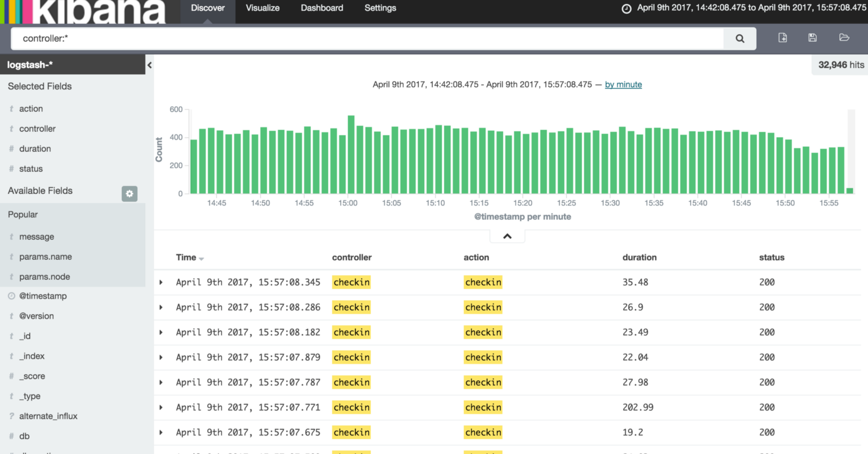The image size is (868, 454).
Task: Switch to the Visualize tab
Action: (x=263, y=8)
